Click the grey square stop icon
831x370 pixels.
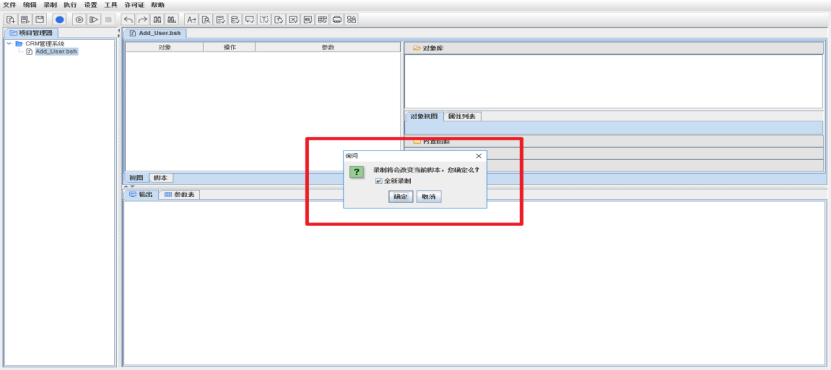[x=108, y=20]
